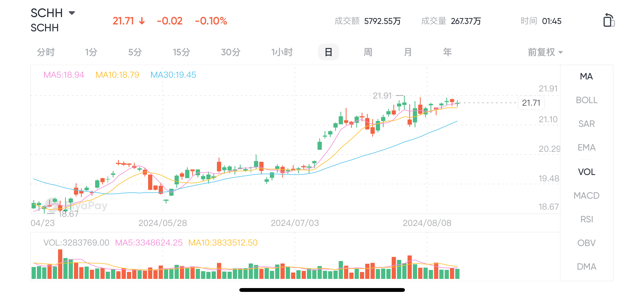
Task: Choose the 1小时 chart interval
Action: [x=282, y=52]
